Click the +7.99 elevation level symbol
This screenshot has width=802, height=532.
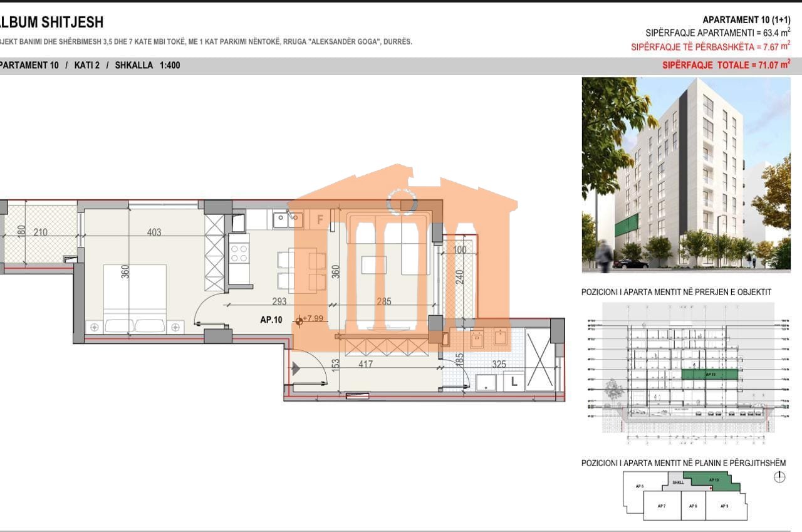(x=299, y=321)
